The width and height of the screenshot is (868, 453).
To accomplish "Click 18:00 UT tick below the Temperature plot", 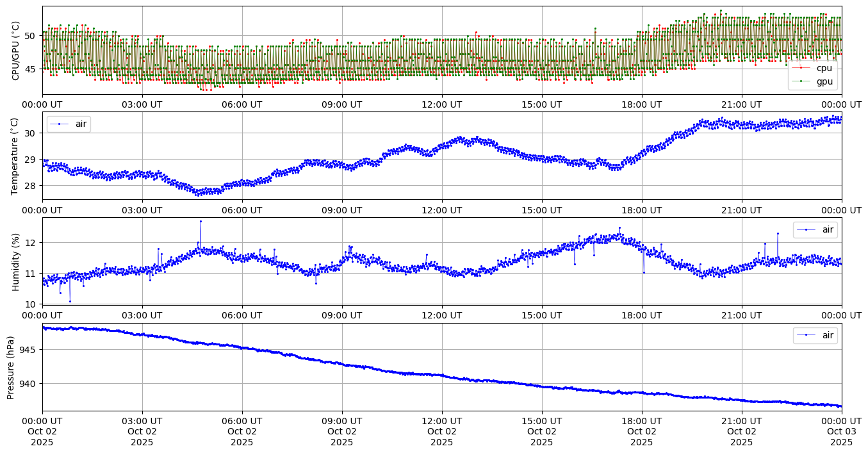I will click(x=642, y=210).
